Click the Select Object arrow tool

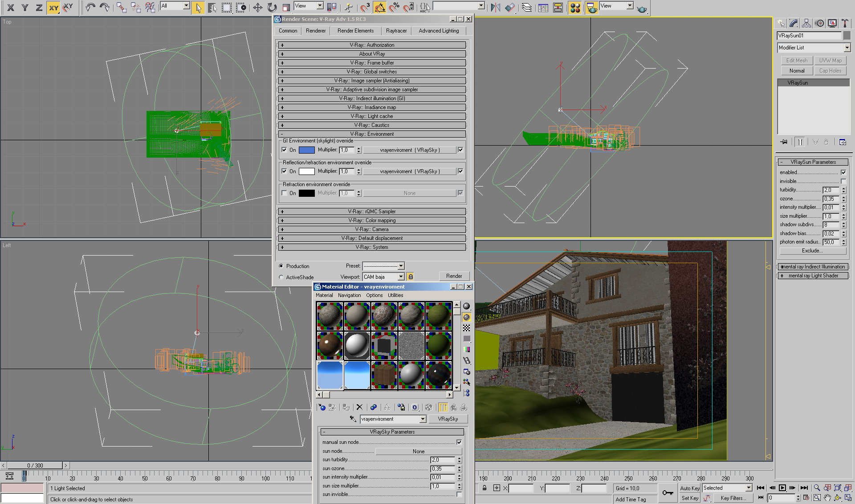pyautogui.click(x=198, y=7)
